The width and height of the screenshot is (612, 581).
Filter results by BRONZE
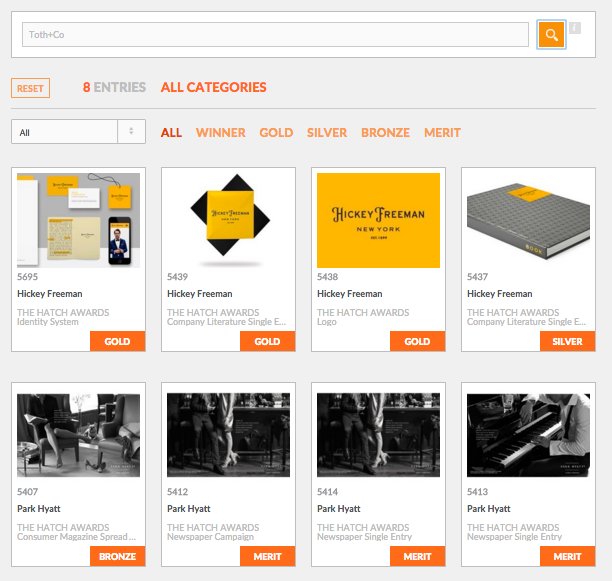(385, 133)
